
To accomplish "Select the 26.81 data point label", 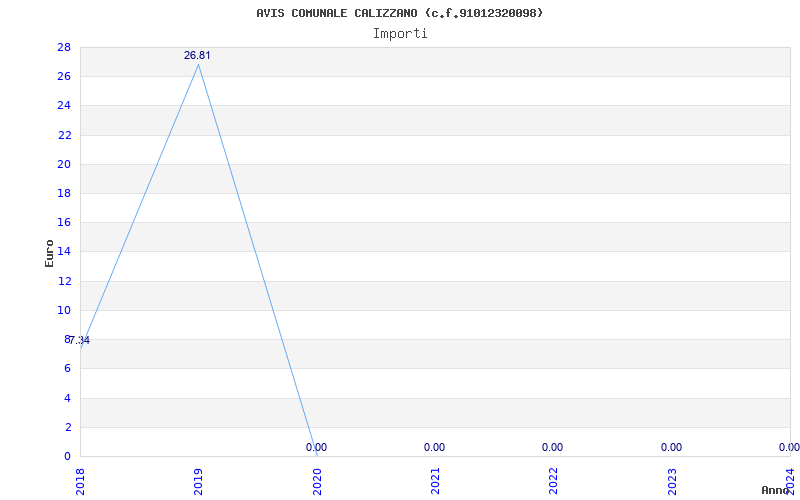I will tap(197, 55).
